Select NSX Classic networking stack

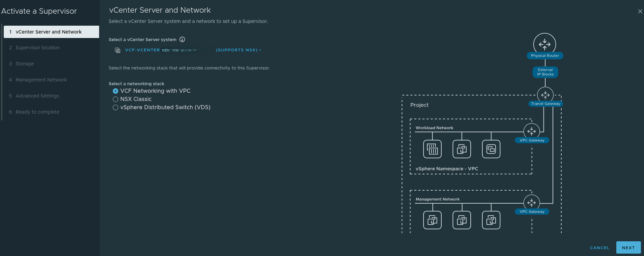tap(116, 99)
